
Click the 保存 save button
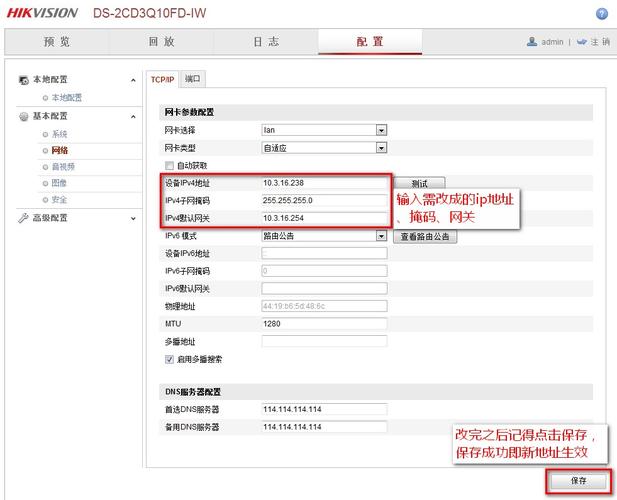[578, 481]
